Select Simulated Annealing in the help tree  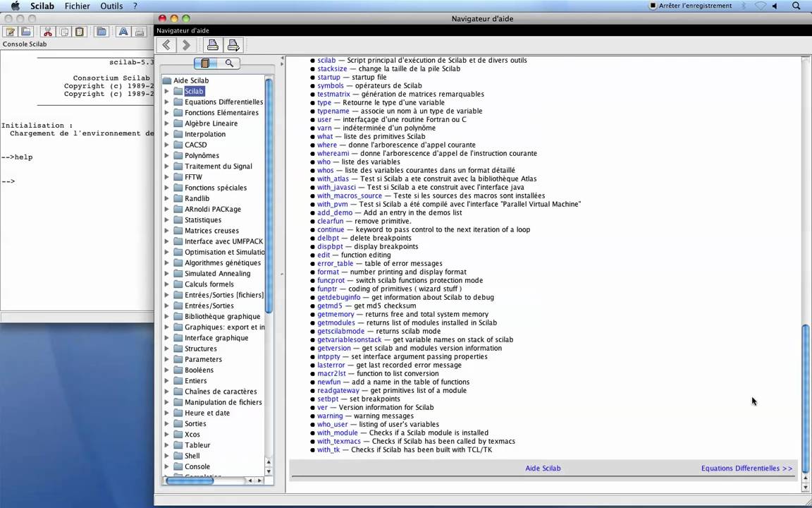pyautogui.click(x=217, y=274)
